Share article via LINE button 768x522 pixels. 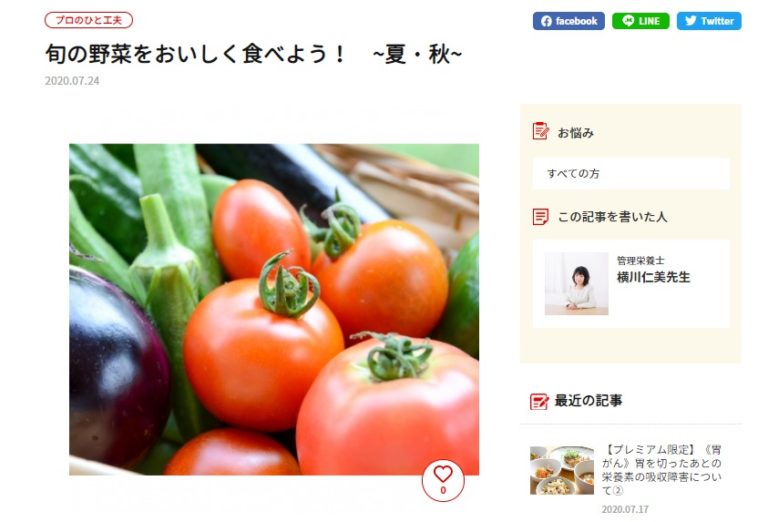coord(641,21)
